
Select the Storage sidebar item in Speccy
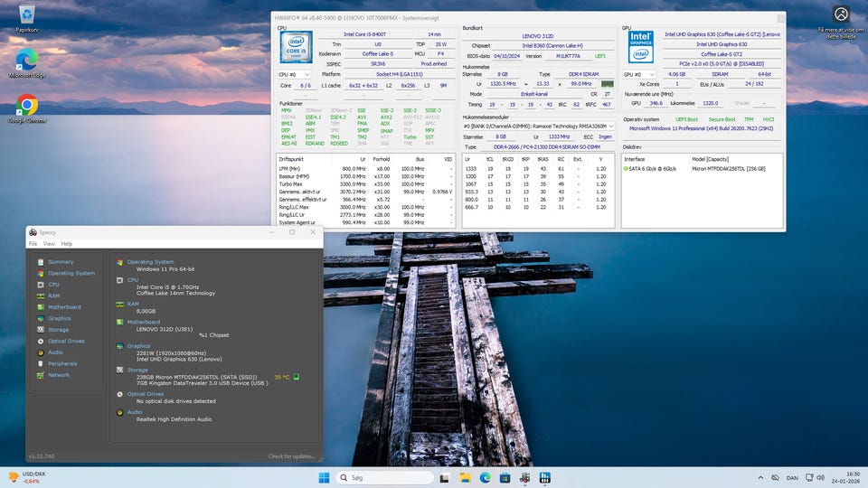point(58,330)
